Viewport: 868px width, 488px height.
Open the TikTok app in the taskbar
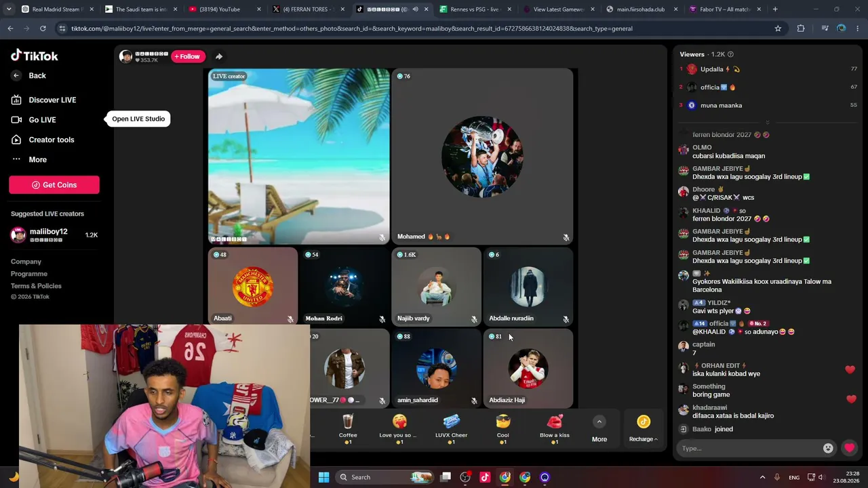[x=485, y=477]
